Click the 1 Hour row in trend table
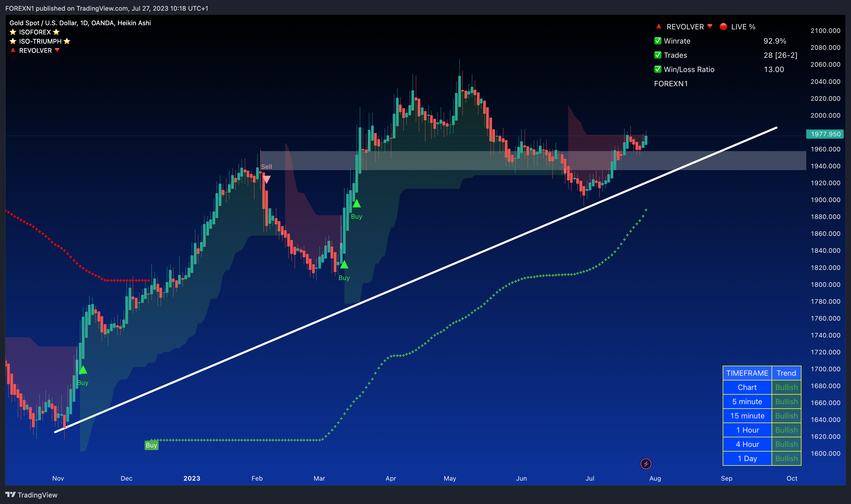This screenshot has height=504, width=851. pyautogui.click(x=762, y=430)
